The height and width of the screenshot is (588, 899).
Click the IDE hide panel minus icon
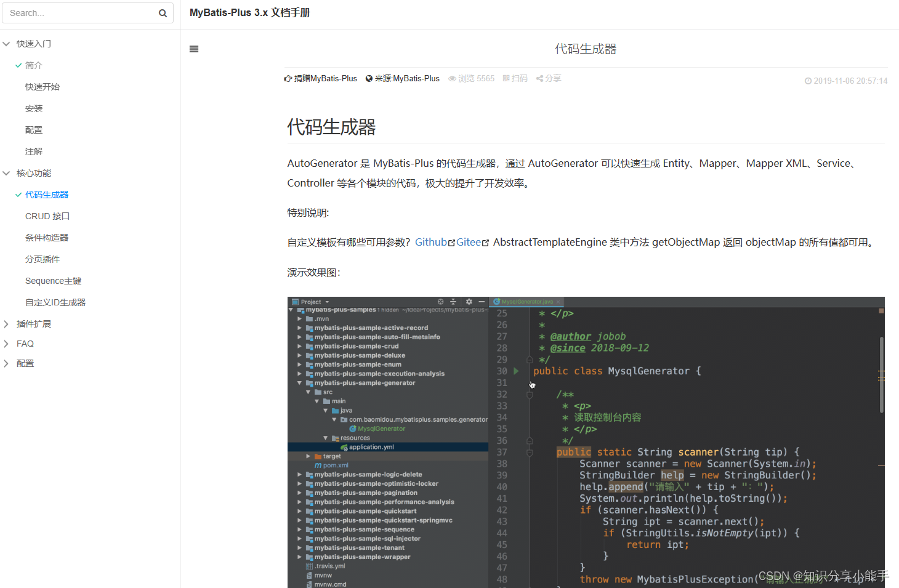coord(482,302)
